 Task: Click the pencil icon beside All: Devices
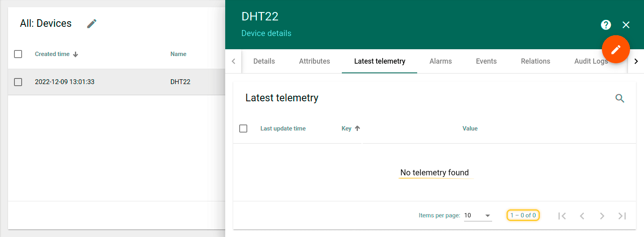92,24
